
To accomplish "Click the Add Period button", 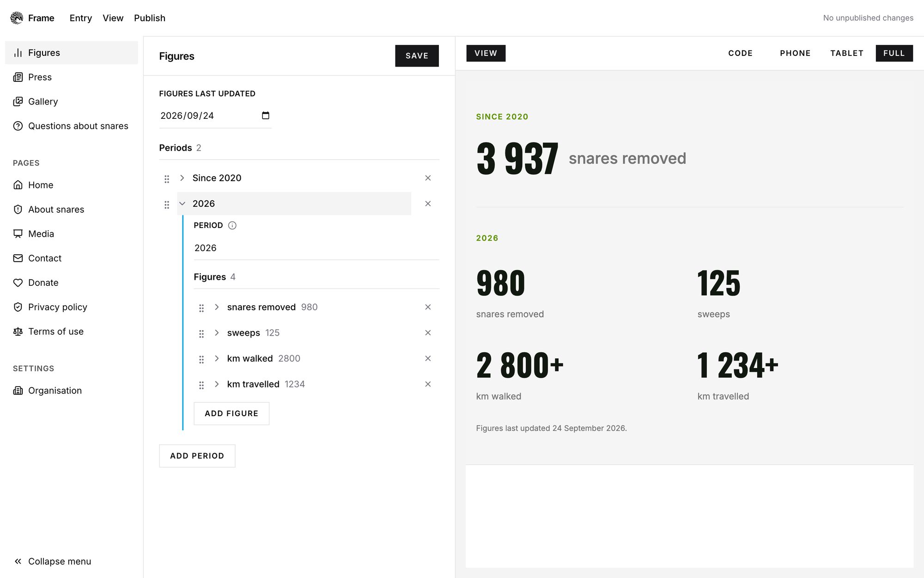I will click(197, 456).
